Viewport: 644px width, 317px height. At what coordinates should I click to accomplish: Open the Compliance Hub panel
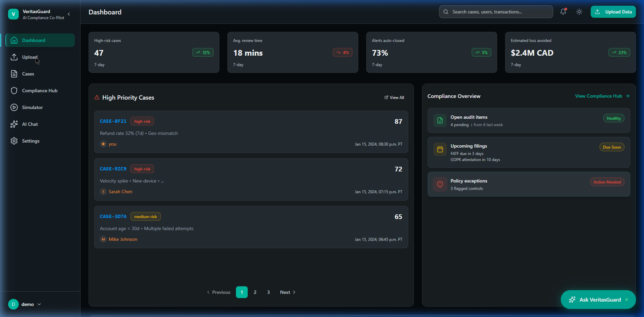[39, 91]
